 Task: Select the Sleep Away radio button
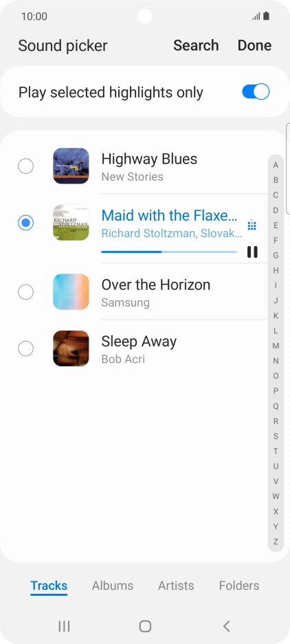tap(26, 348)
